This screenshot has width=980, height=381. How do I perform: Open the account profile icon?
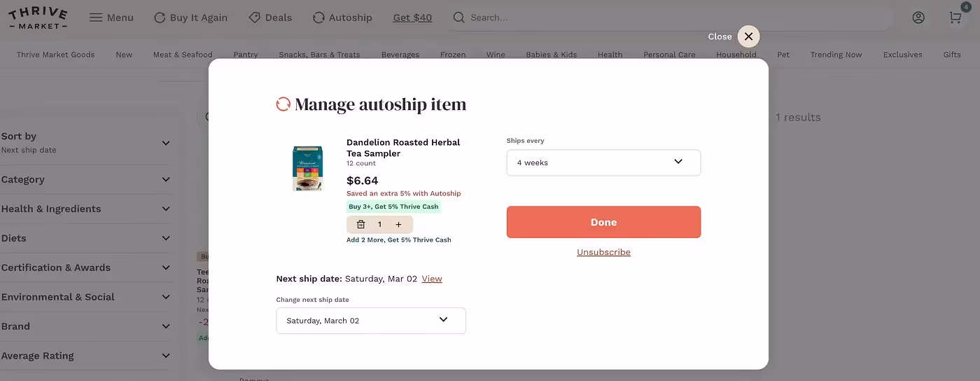pyautogui.click(x=918, y=18)
